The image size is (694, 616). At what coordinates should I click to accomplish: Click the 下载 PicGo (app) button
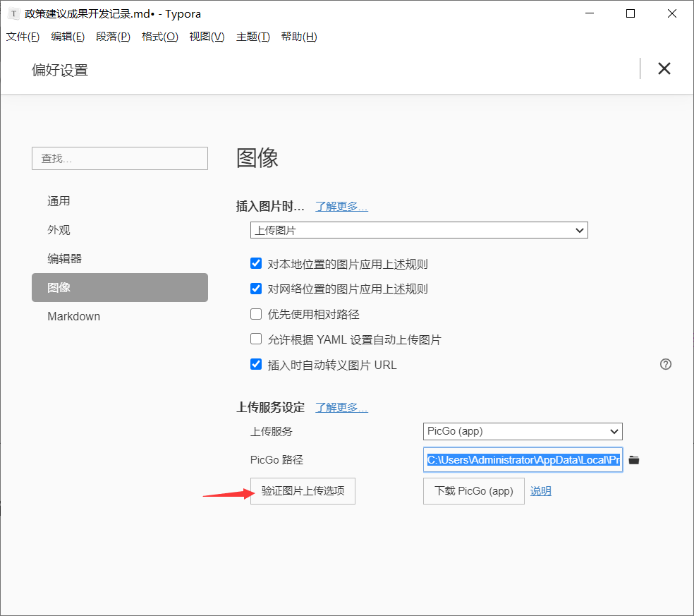[473, 490]
